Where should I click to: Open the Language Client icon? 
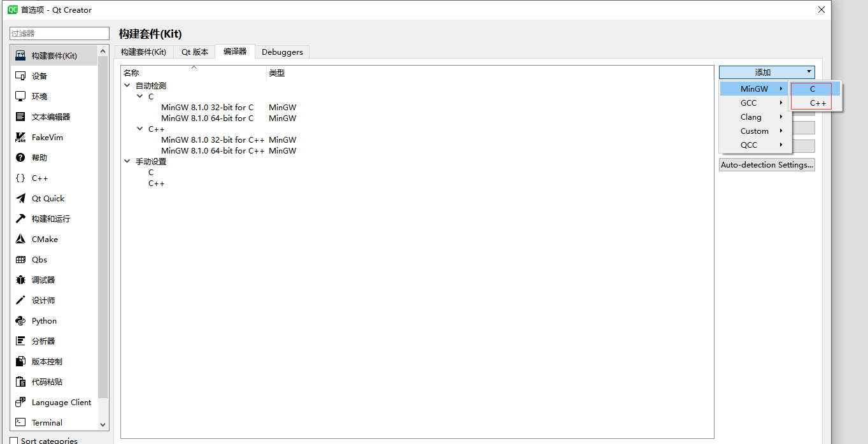[20, 402]
